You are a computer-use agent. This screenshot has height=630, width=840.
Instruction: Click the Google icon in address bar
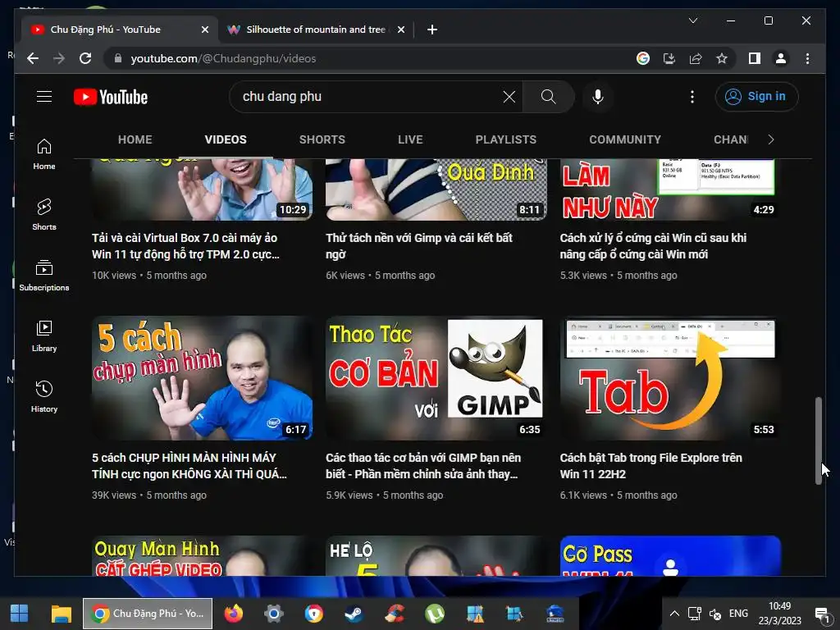point(643,58)
